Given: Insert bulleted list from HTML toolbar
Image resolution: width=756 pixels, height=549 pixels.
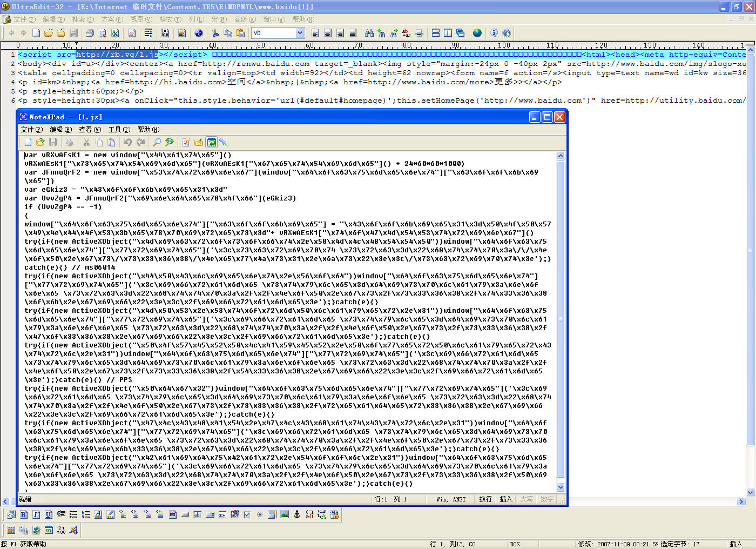Looking at the screenshot, I should 73,514.
